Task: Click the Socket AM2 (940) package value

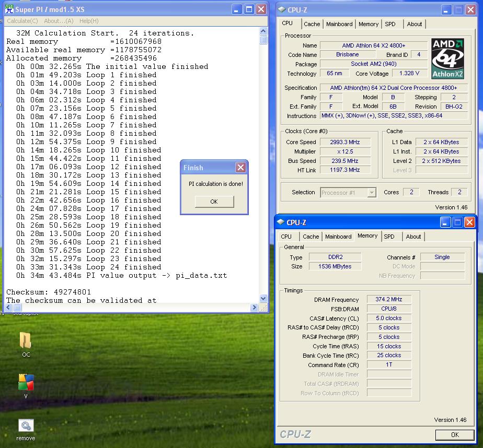Action: (x=374, y=64)
